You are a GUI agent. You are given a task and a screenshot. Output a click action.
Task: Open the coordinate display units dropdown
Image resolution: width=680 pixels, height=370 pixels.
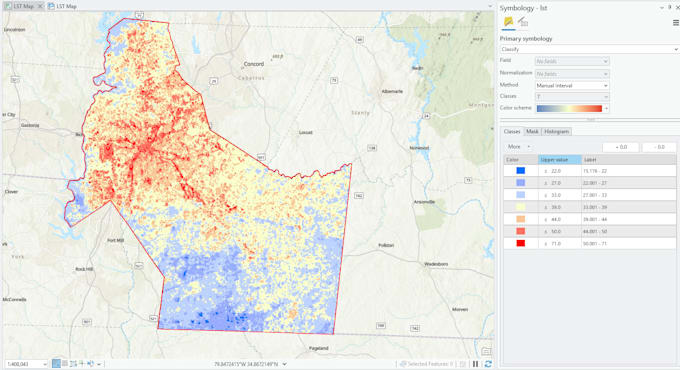point(284,364)
